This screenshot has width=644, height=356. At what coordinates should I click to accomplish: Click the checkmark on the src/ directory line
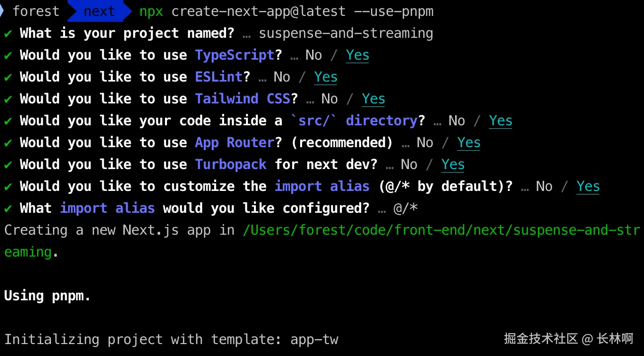(8, 121)
